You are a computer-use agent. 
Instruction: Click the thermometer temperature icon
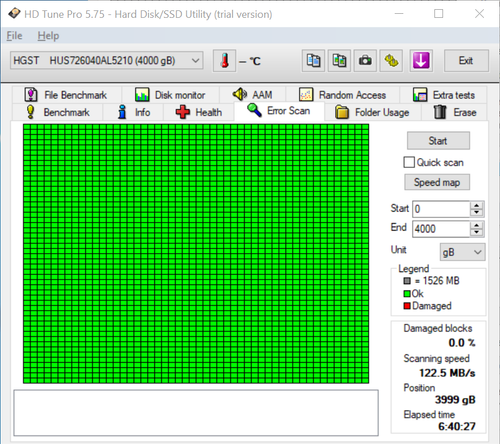coord(225,61)
